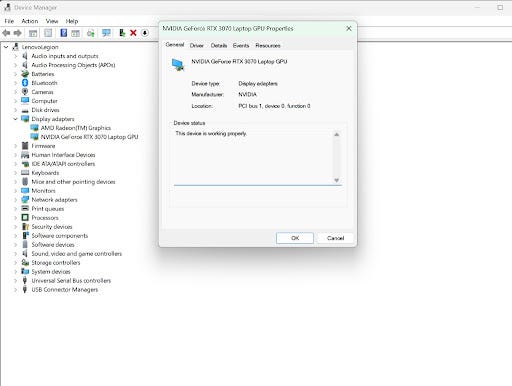Click the Help toolbar icon

click(63, 33)
